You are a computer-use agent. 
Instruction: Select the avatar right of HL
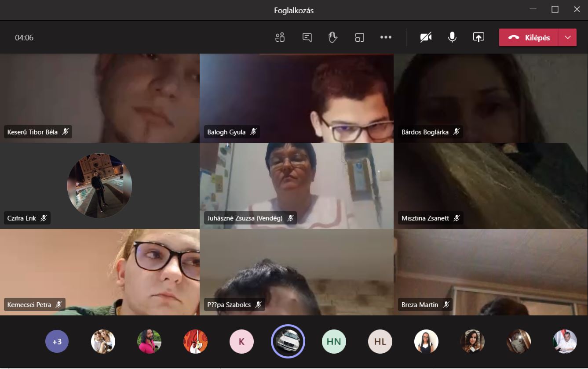426,341
